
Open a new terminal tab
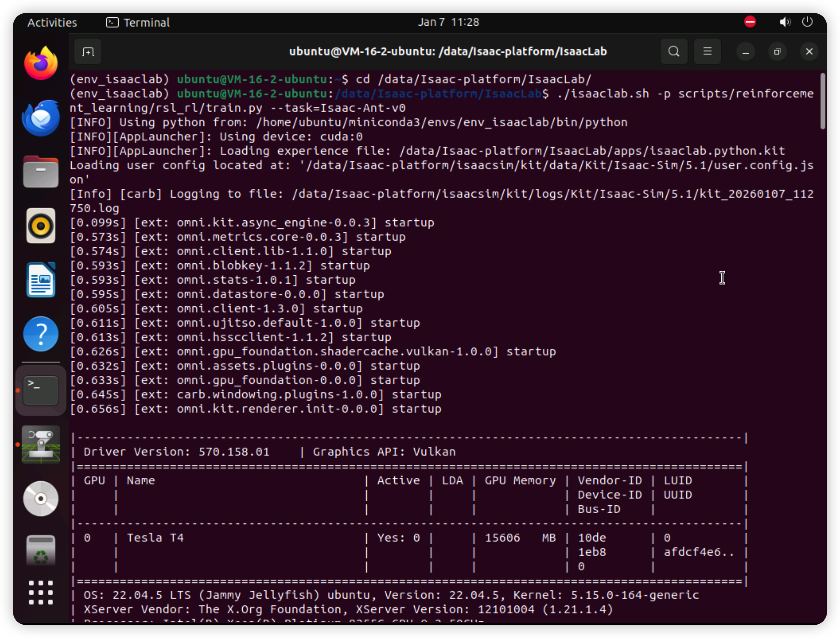[x=88, y=52]
